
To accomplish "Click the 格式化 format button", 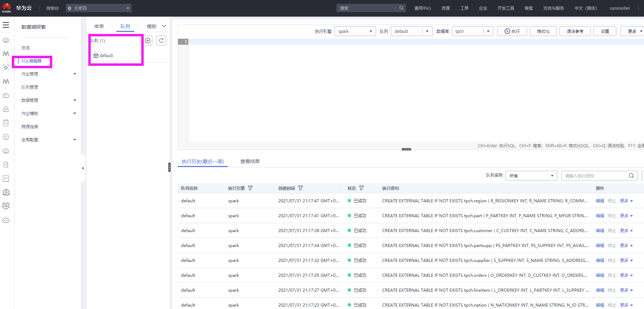I will coord(543,31).
